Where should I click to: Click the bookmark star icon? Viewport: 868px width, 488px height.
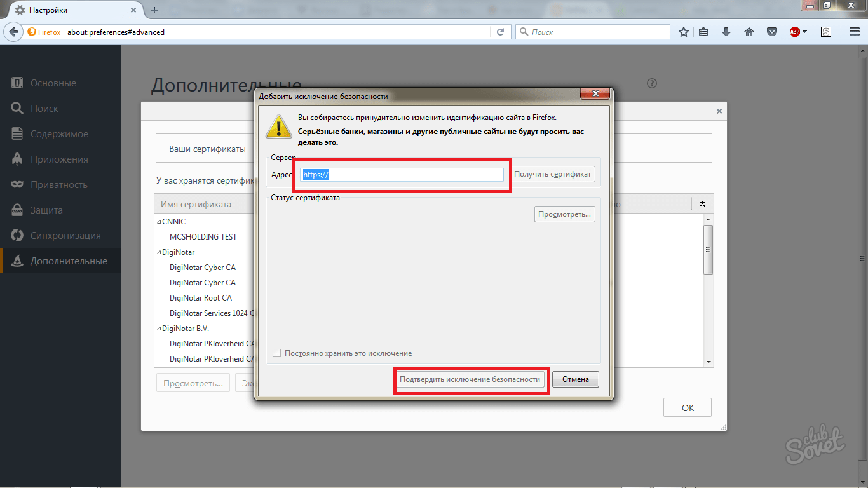pos(684,32)
